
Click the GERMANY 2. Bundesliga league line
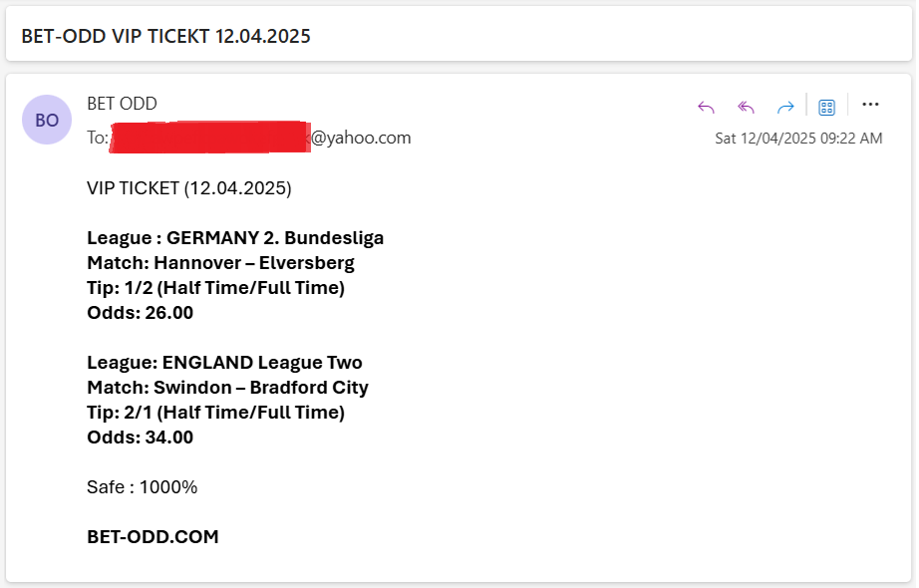pos(235,238)
